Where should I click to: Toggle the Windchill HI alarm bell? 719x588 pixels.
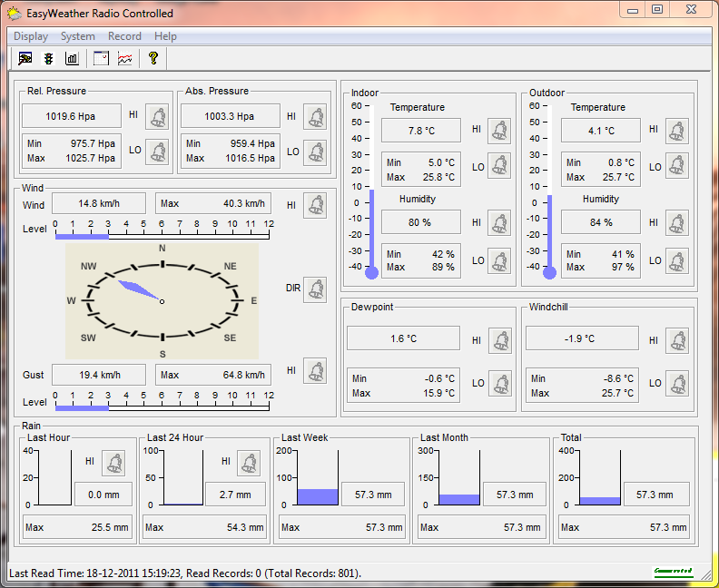point(677,340)
